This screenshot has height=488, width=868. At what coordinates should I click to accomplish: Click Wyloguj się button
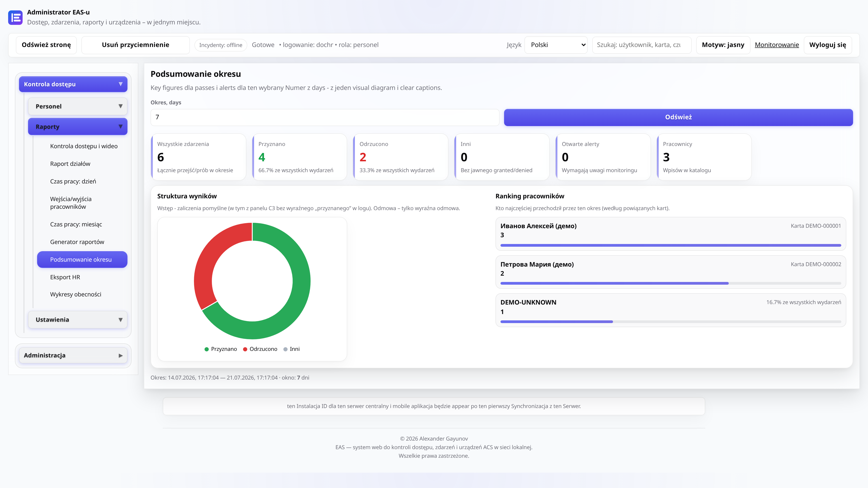[828, 45]
